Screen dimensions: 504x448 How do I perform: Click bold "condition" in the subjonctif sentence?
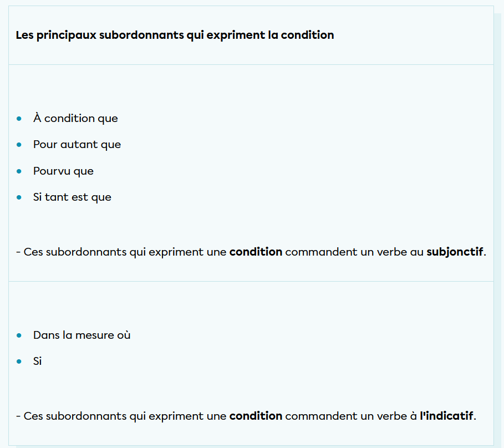256,252
